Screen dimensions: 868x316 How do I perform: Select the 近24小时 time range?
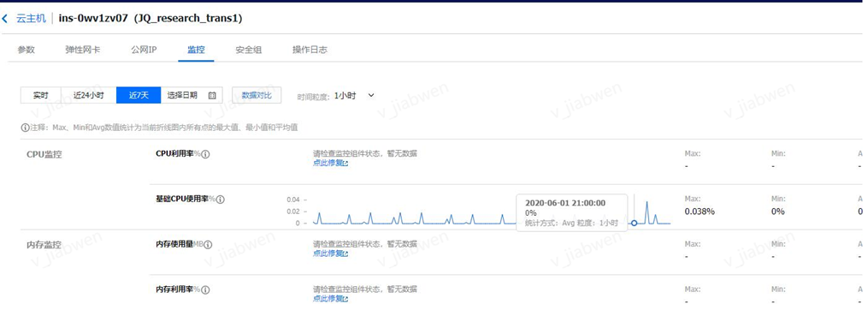coord(88,95)
